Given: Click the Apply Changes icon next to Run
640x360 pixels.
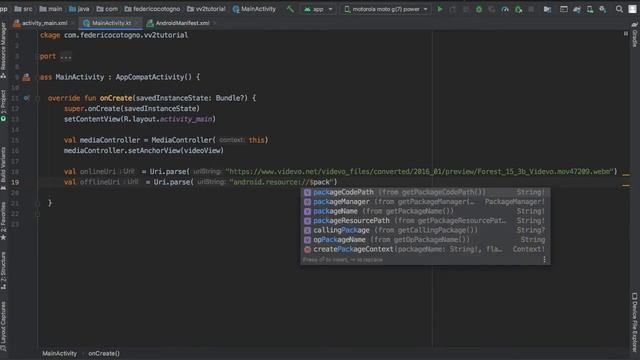Looking at the screenshot, I should tap(453, 9).
